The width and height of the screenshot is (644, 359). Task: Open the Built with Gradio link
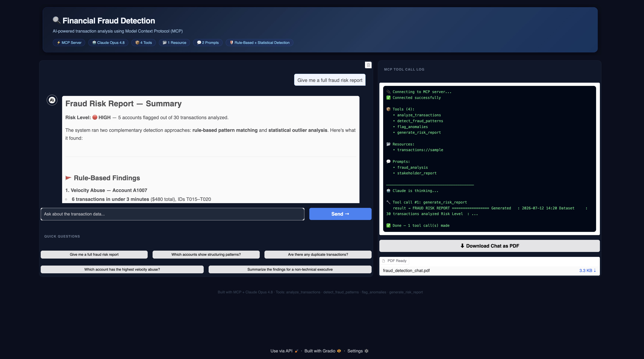323,351
